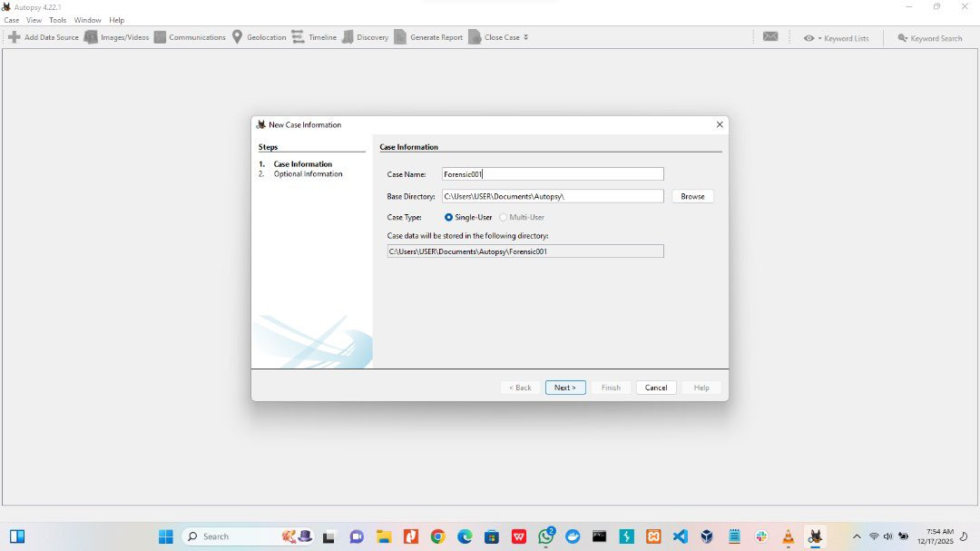Screen dimensions: 980x551
Task: Click the case data directory path field
Action: (525, 251)
